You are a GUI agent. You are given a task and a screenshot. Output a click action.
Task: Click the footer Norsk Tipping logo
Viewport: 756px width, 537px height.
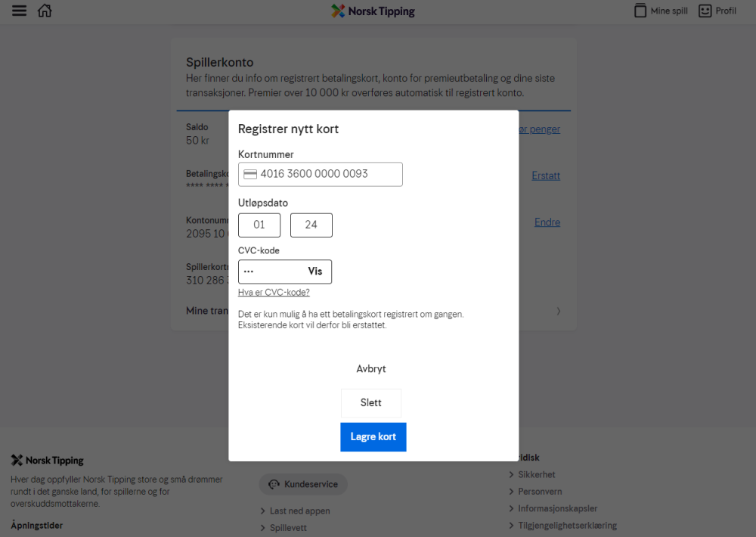pos(47,461)
